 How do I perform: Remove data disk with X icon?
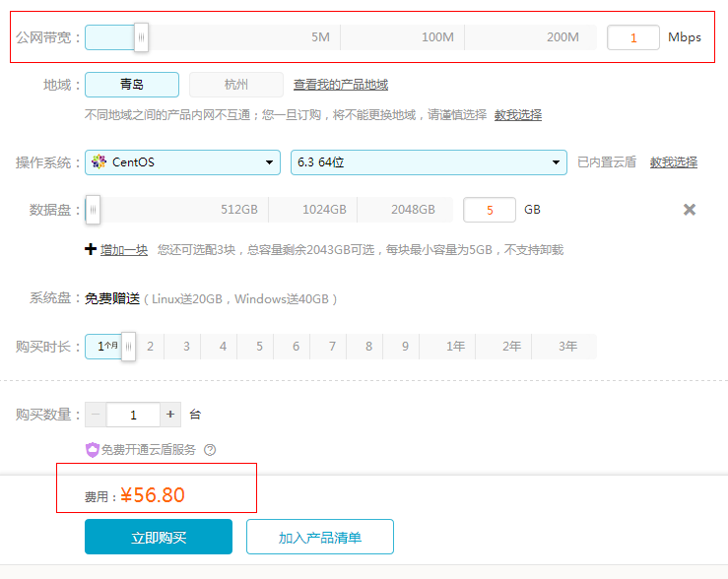click(690, 210)
